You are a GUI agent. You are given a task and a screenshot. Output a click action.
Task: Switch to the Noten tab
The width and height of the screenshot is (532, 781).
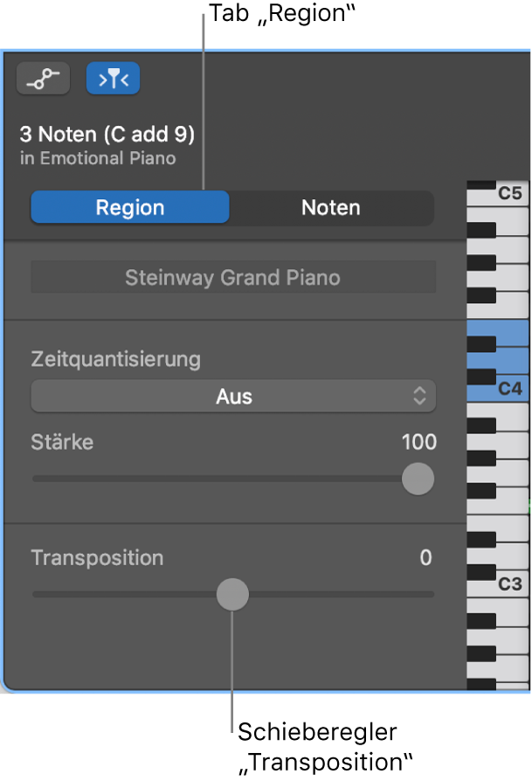[330, 207]
